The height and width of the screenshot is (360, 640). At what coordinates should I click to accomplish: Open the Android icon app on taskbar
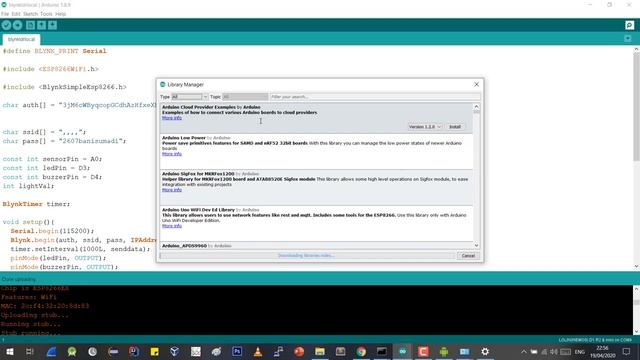click(x=444, y=351)
